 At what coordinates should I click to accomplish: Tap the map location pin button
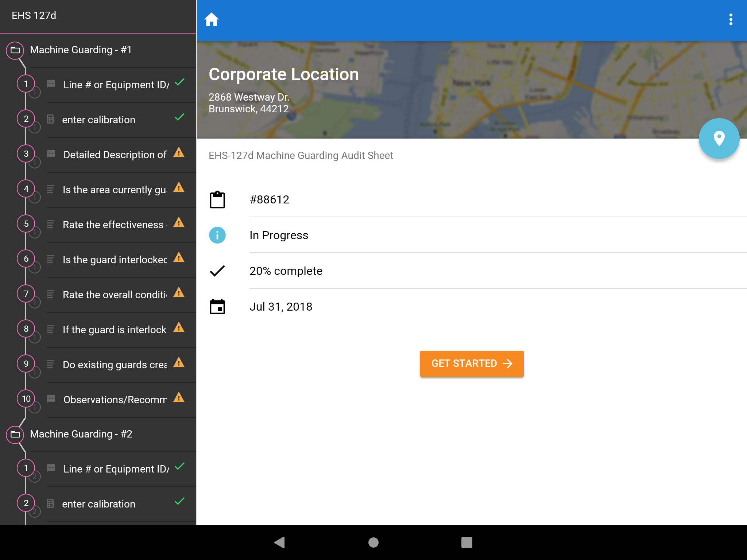[719, 138]
